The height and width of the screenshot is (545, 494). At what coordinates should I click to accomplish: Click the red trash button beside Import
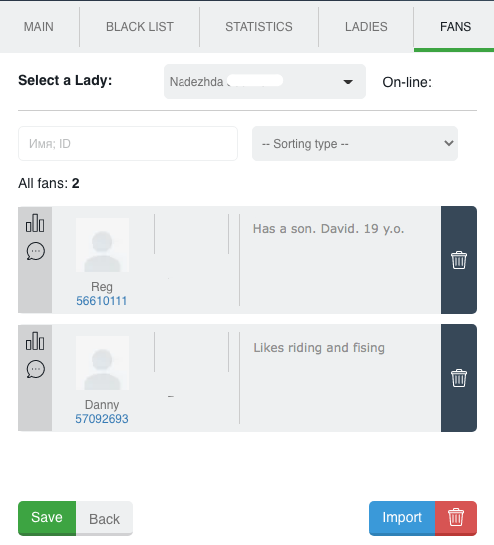tap(456, 518)
